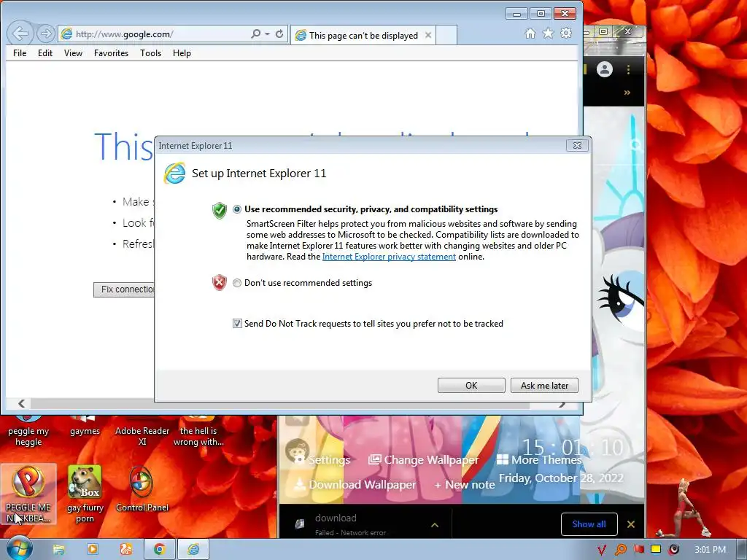Click the Chrome profile avatar icon
This screenshot has width=747, height=560.
tap(605, 69)
